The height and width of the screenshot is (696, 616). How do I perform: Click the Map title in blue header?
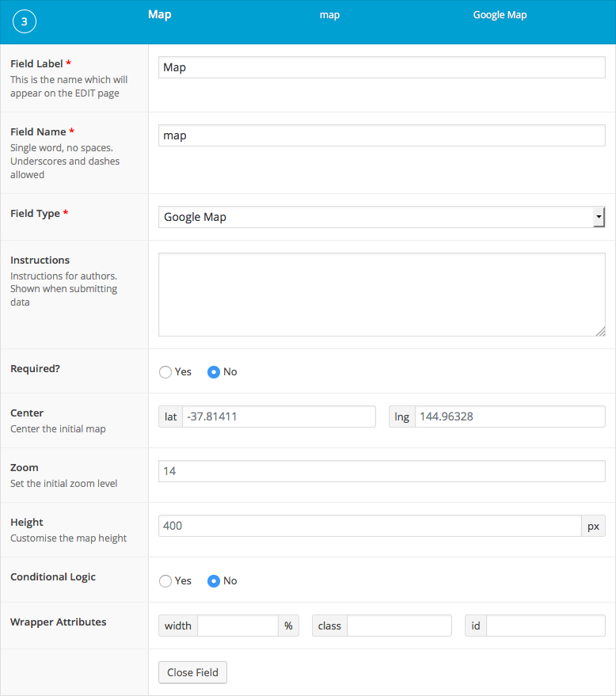[x=159, y=15]
